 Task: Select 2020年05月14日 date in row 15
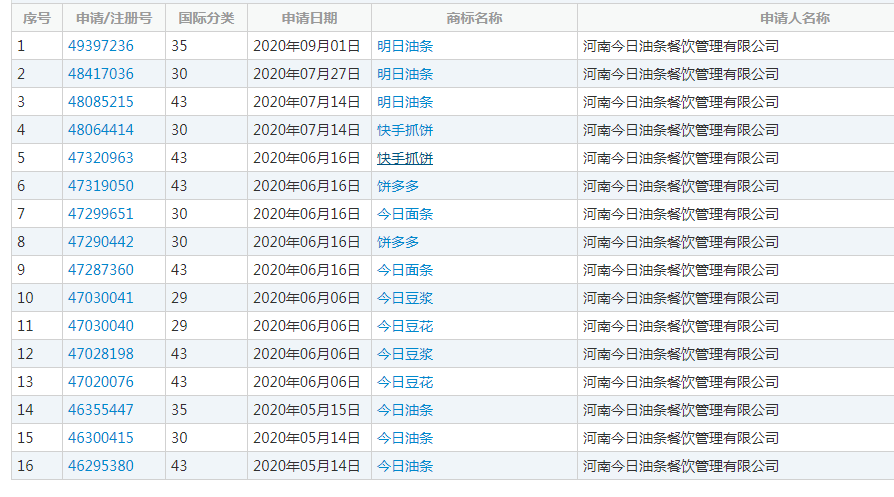307,438
